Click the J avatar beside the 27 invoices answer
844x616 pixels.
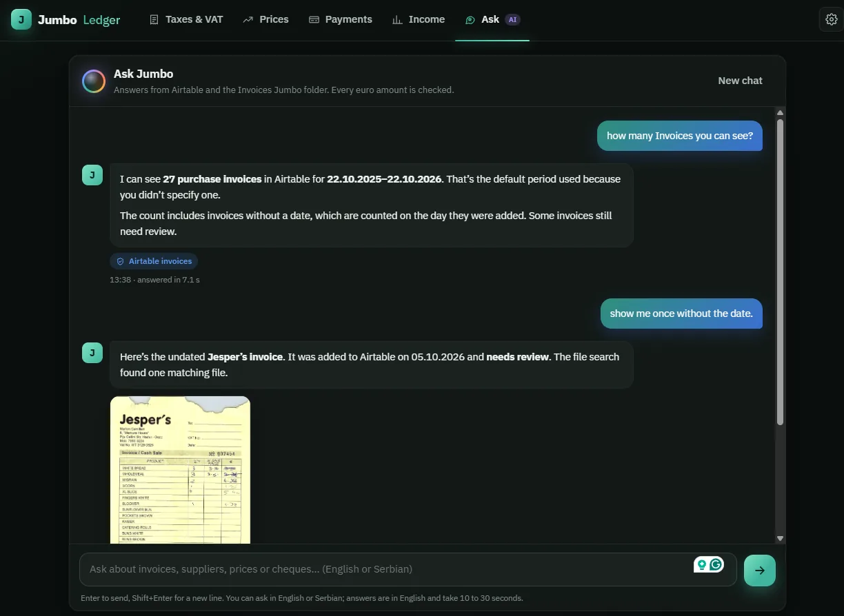pyautogui.click(x=92, y=175)
